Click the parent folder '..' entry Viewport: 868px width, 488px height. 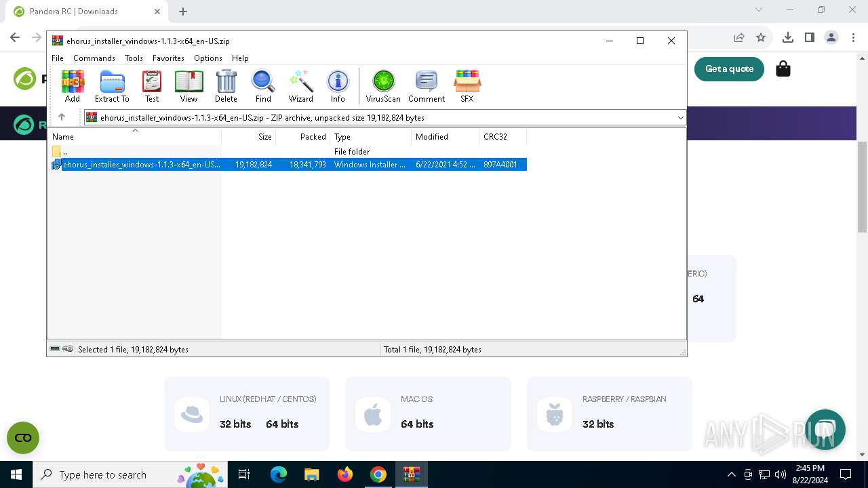(x=60, y=152)
